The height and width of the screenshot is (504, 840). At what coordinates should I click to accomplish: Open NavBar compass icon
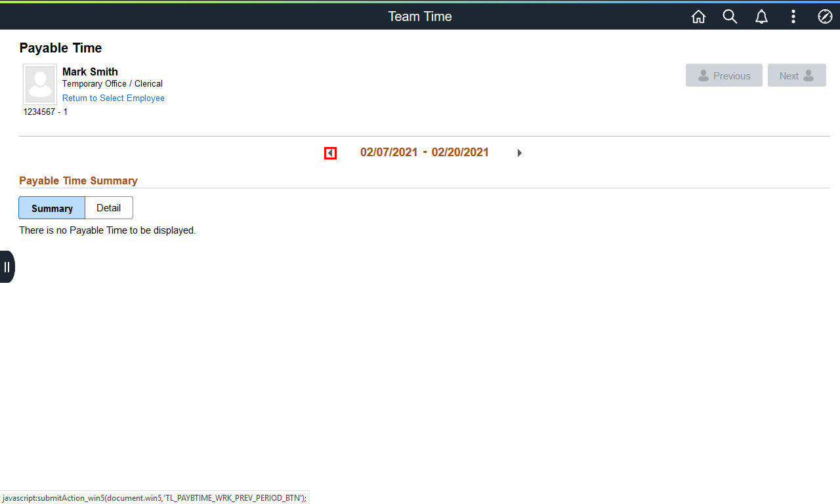coord(825,17)
